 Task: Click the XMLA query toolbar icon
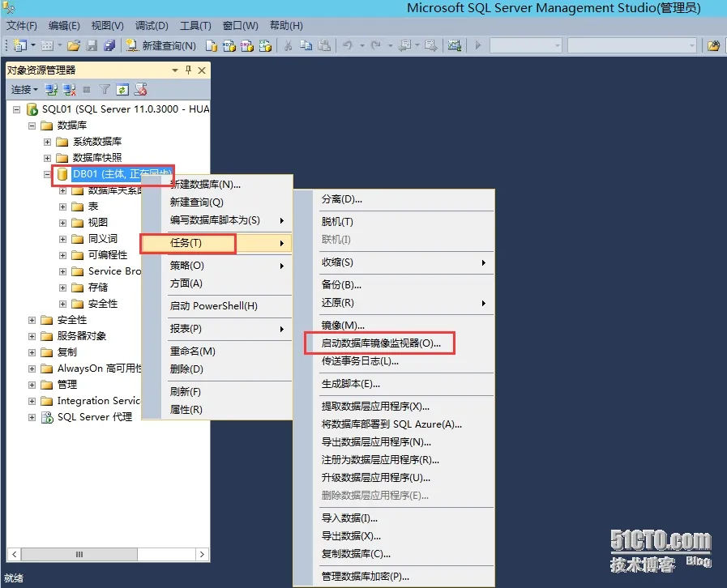point(265,45)
